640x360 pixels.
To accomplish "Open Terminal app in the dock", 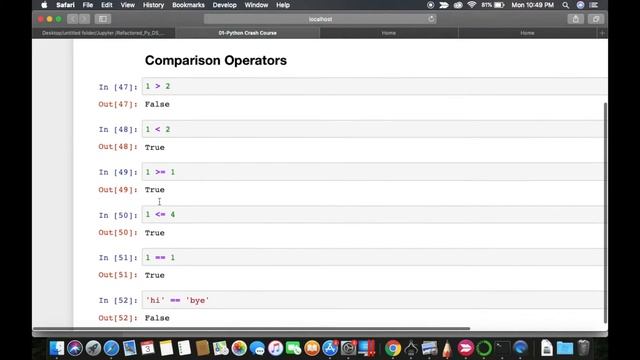I will click(502, 348).
